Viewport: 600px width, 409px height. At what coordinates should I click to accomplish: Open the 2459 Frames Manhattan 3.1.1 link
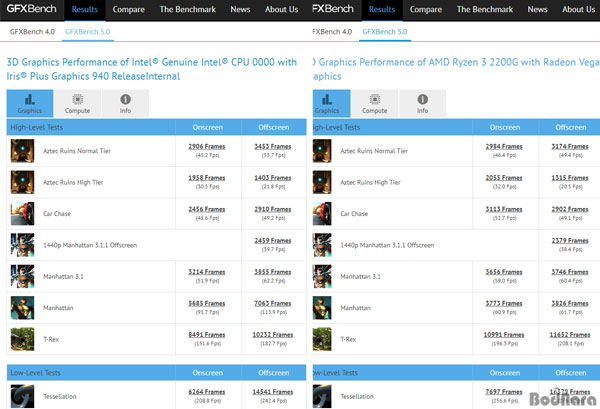[x=273, y=241]
